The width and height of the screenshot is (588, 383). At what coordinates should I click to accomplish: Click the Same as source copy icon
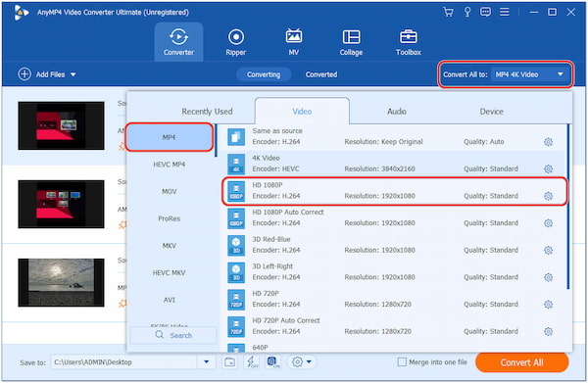point(236,137)
